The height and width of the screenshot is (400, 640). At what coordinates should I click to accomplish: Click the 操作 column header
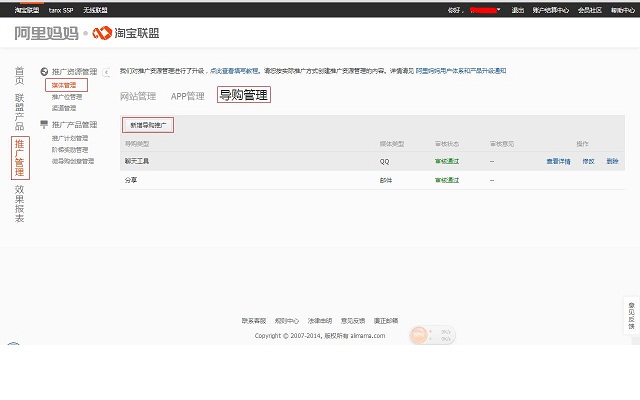582,144
